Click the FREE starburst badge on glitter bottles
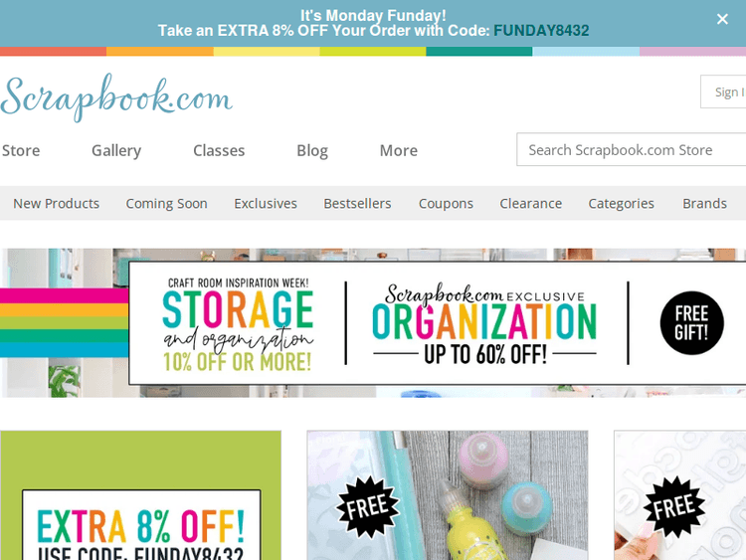The height and width of the screenshot is (560, 746). coord(368,507)
